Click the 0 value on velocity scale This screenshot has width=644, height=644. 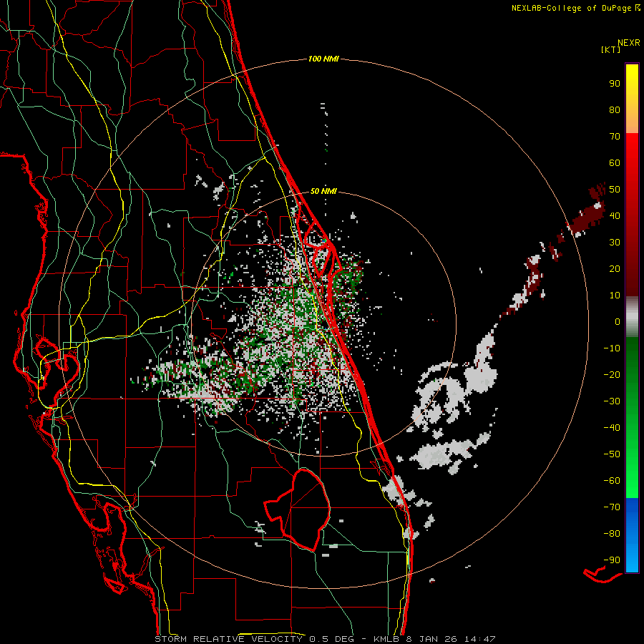pos(618,322)
